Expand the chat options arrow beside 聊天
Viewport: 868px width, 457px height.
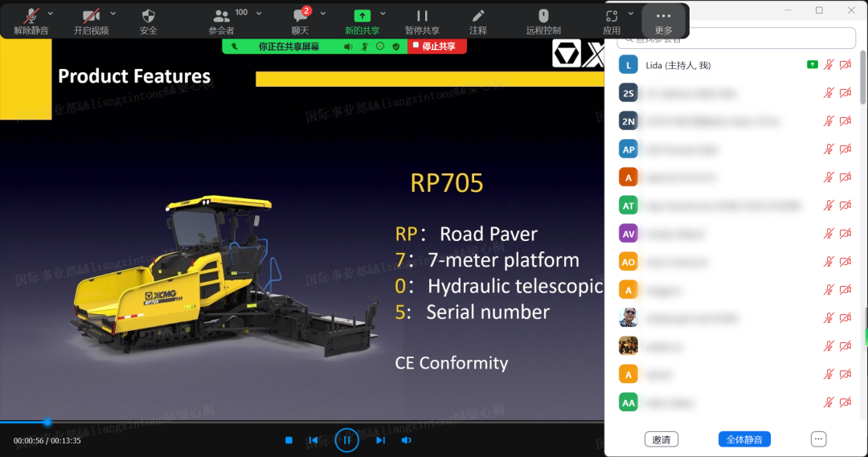coord(323,14)
